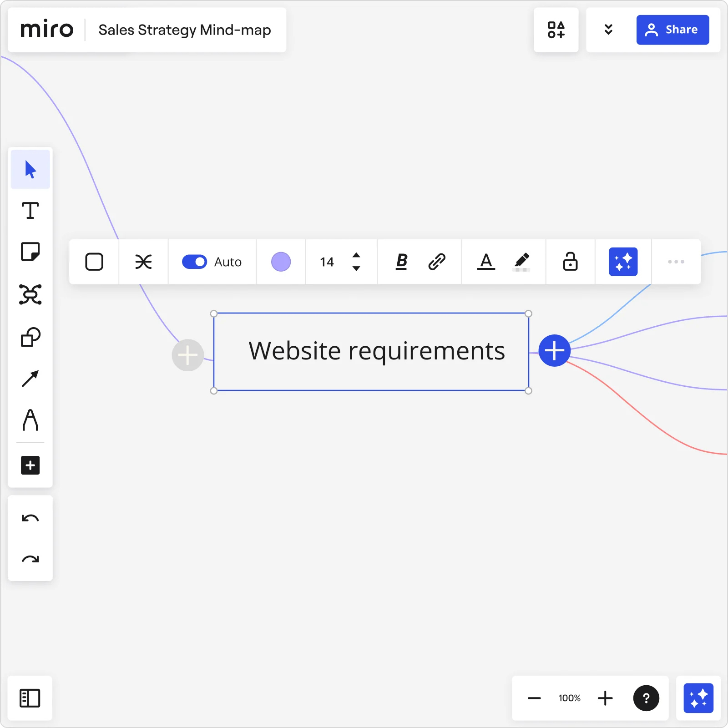
Task: Increase font size with the up stepper
Action: (x=357, y=255)
